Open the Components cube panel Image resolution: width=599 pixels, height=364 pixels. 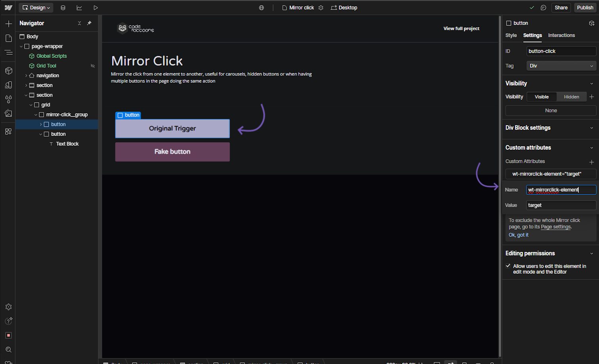point(8,71)
